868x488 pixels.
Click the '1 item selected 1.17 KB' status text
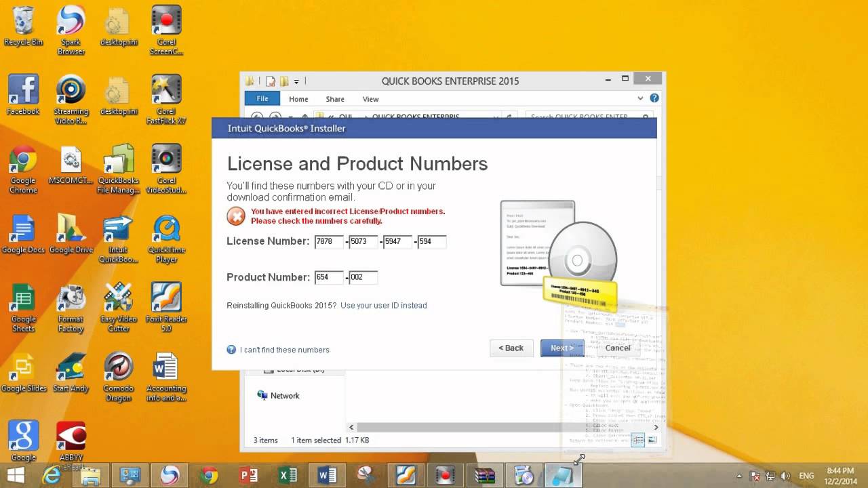(x=330, y=441)
